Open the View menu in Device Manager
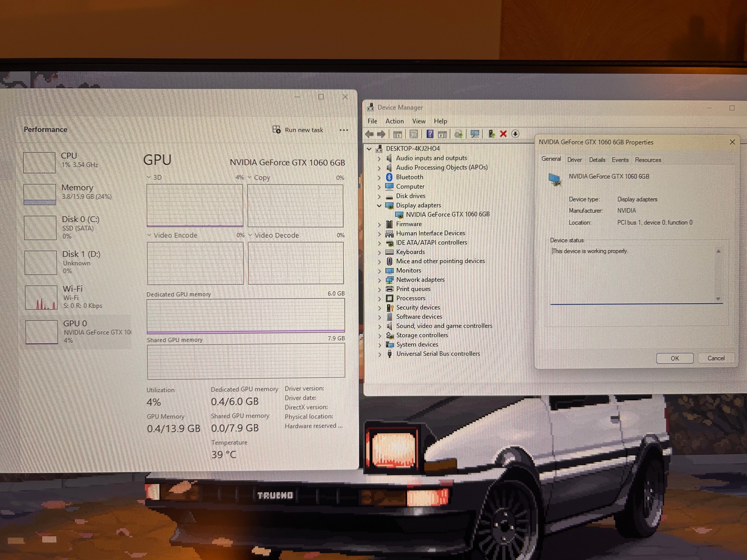 (419, 121)
